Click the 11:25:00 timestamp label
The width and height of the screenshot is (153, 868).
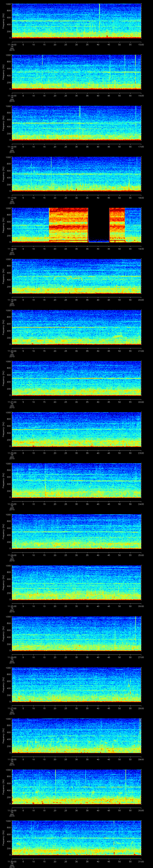(x=12, y=606)
